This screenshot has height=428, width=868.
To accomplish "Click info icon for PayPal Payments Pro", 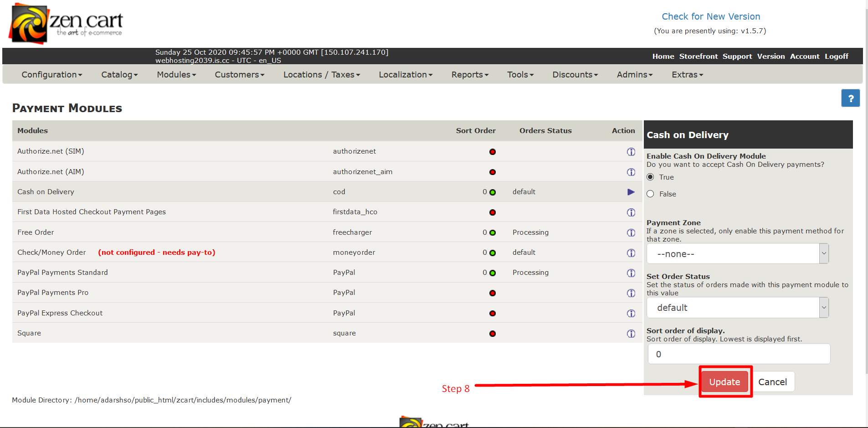I will point(631,293).
